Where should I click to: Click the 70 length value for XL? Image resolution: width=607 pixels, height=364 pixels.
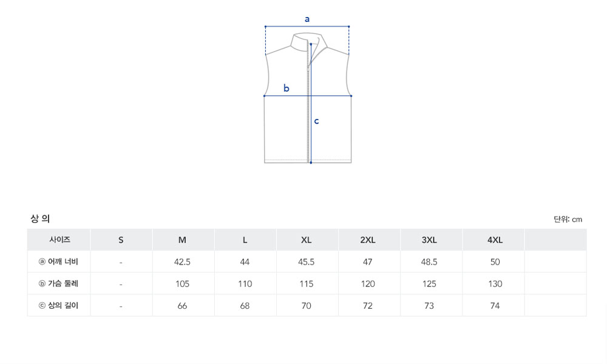[x=306, y=306]
